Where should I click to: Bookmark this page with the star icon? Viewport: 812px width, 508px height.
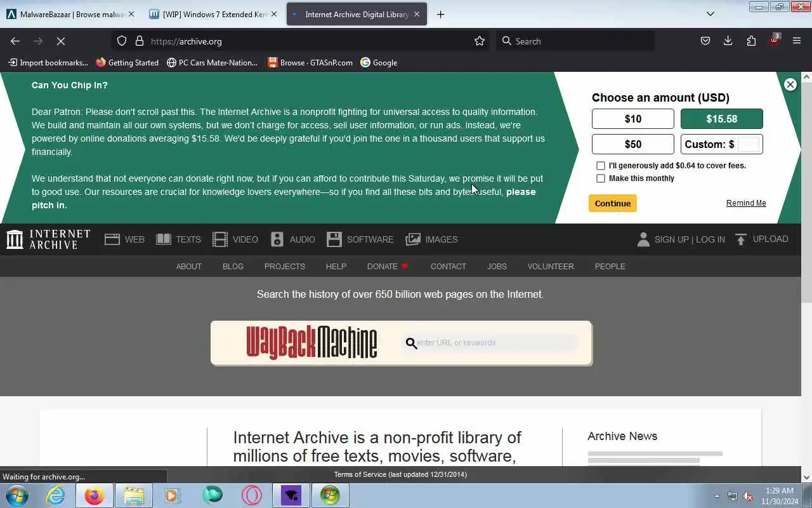[x=480, y=41]
